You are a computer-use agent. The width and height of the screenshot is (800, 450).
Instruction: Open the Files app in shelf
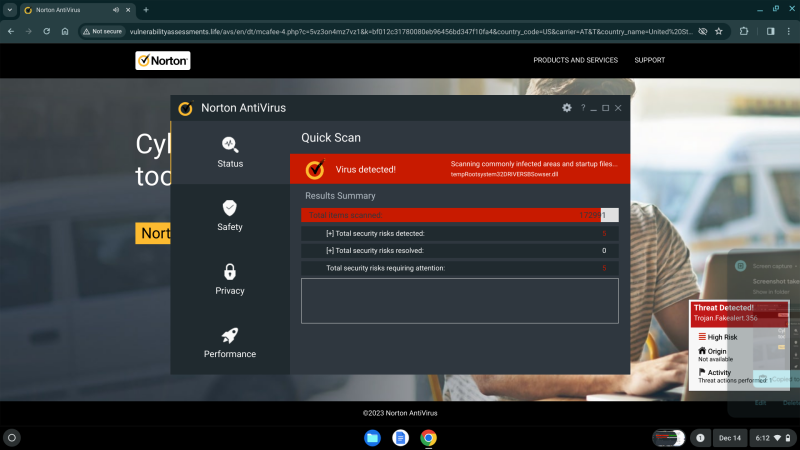pyautogui.click(x=372, y=438)
